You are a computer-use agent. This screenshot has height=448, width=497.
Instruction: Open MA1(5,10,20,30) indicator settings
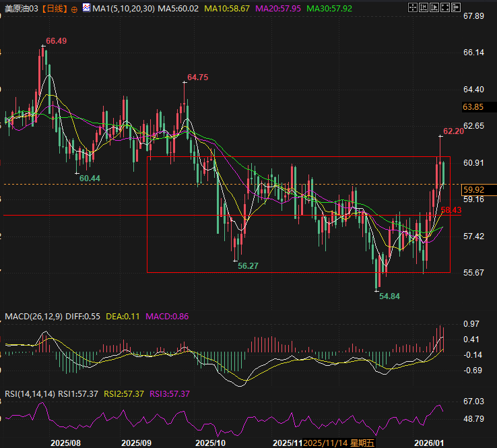coord(124,9)
